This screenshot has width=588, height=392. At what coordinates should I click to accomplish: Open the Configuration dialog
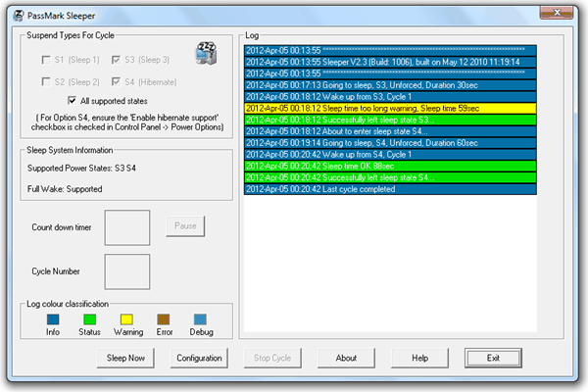[199, 359]
